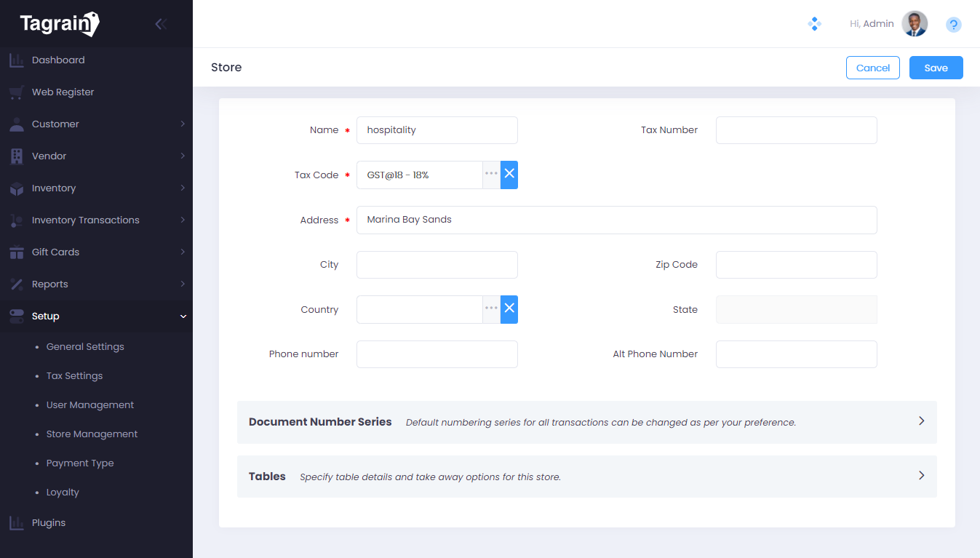Image resolution: width=980 pixels, height=558 pixels.
Task: Click the help question mark icon
Action: coord(953,25)
